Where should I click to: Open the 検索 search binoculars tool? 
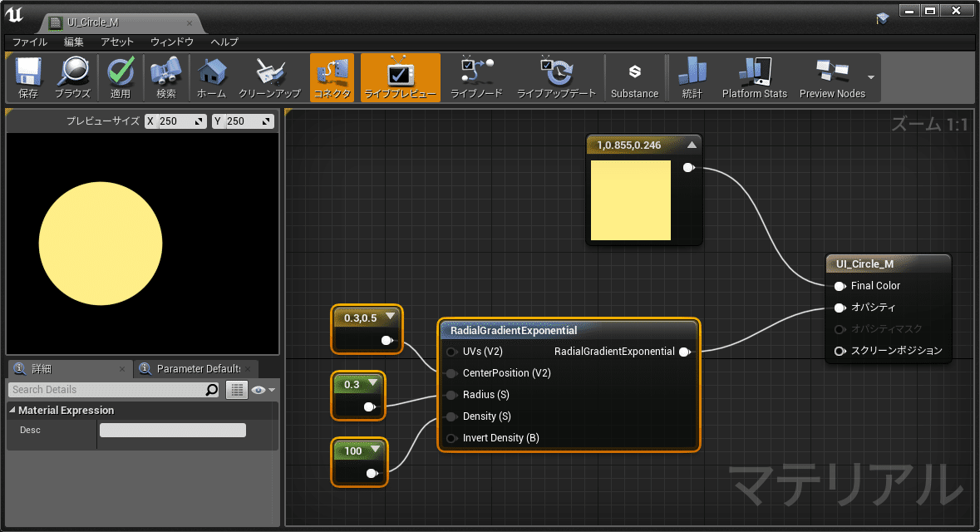pyautogui.click(x=166, y=77)
